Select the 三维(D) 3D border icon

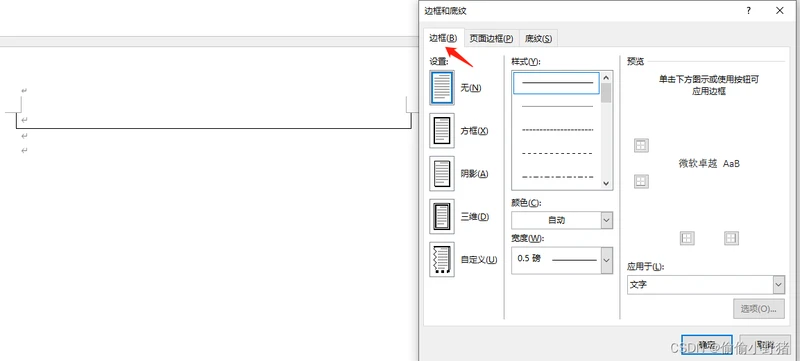(x=442, y=217)
